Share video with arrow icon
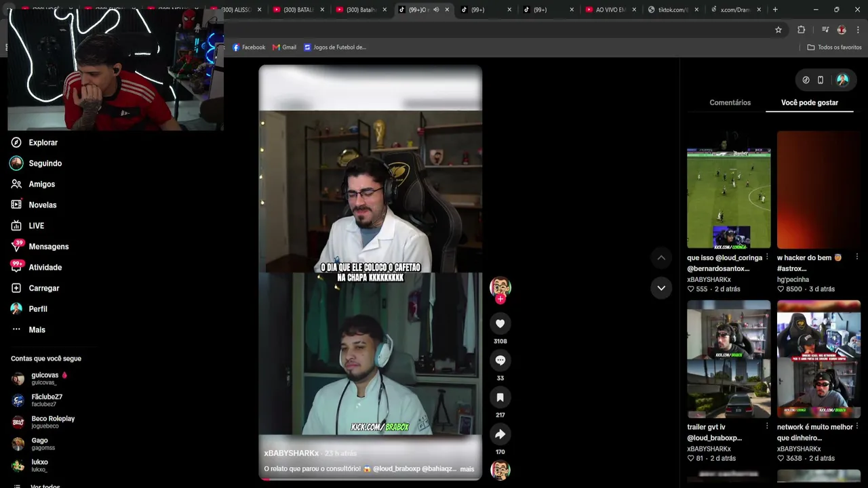Image resolution: width=868 pixels, height=488 pixels. point(500,434)
